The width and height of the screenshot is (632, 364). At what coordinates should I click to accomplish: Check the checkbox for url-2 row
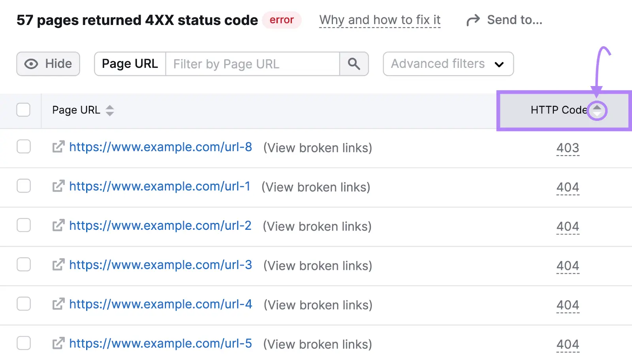pos(23,225)
